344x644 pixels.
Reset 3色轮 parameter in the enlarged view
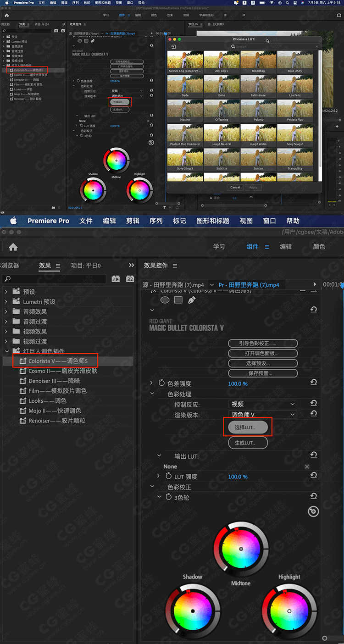coord(314,496)
